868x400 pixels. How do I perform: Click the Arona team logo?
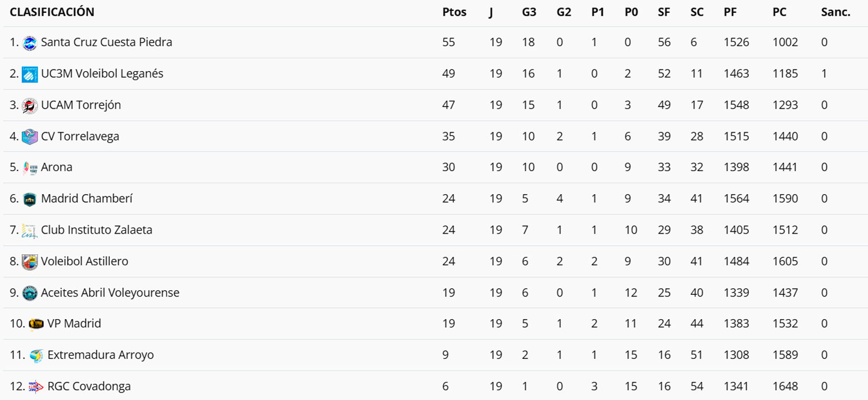click(30, 168)
